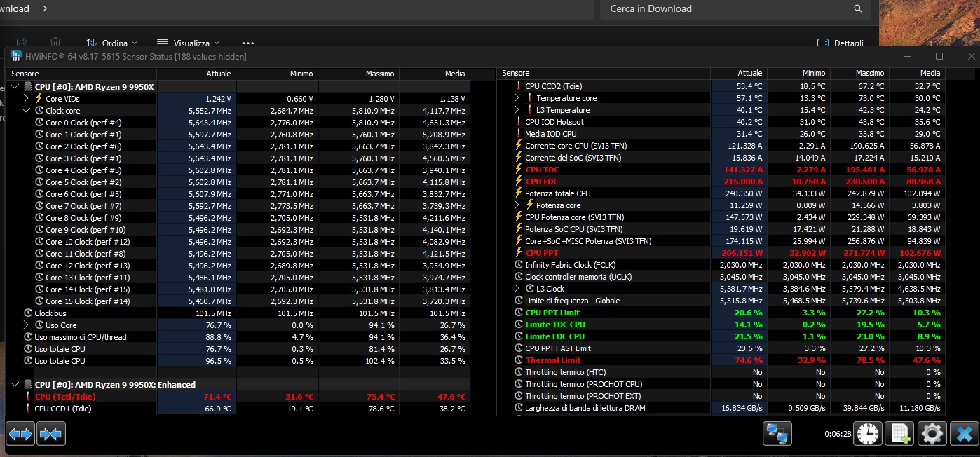
Task: Open the Visualizza dropdown in Explorer
Action: click(188, 43)
